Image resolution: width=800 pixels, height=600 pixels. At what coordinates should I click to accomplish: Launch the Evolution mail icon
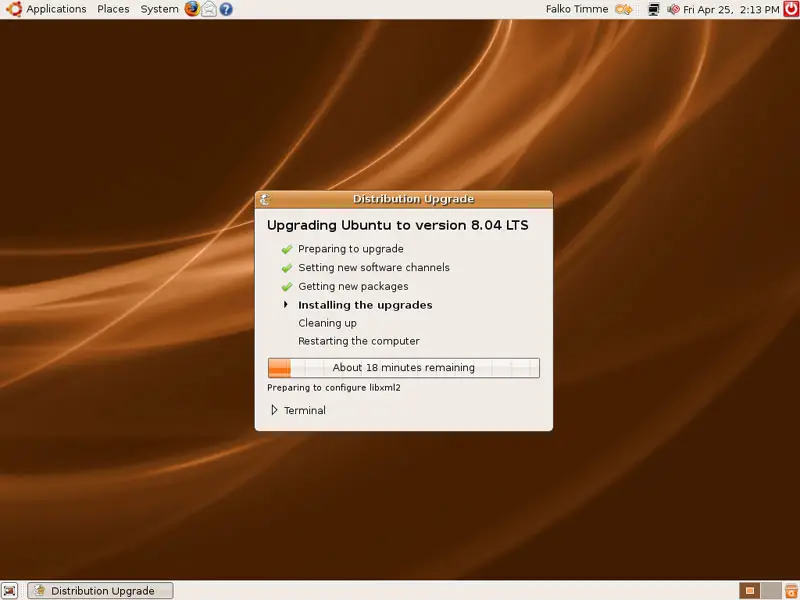[x=209, y=9]
